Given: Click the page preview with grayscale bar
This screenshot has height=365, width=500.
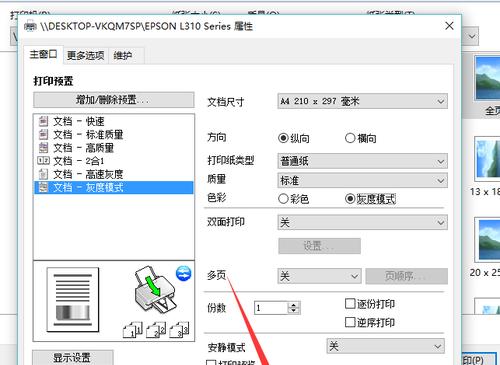Looking at the screenshot, I should 73,300.
